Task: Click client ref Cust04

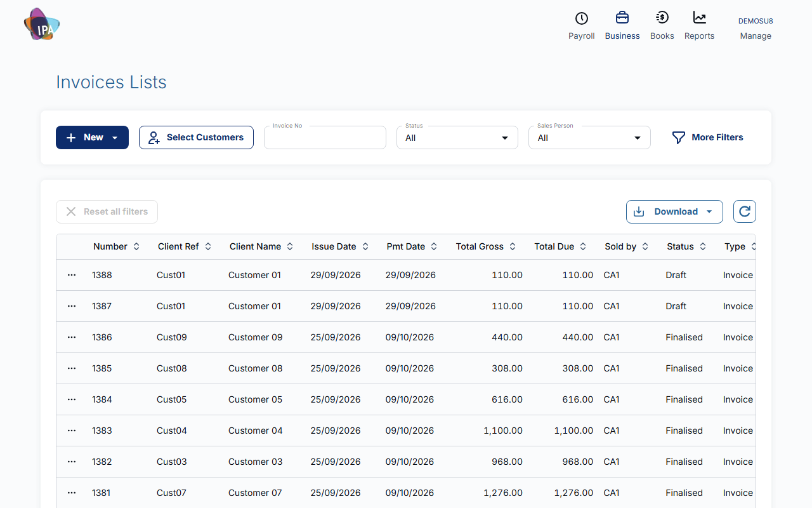Action: [172, 431]
